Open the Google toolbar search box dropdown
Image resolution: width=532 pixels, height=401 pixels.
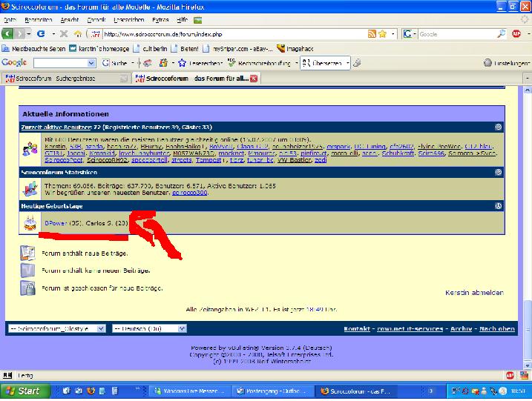[91, 63]
